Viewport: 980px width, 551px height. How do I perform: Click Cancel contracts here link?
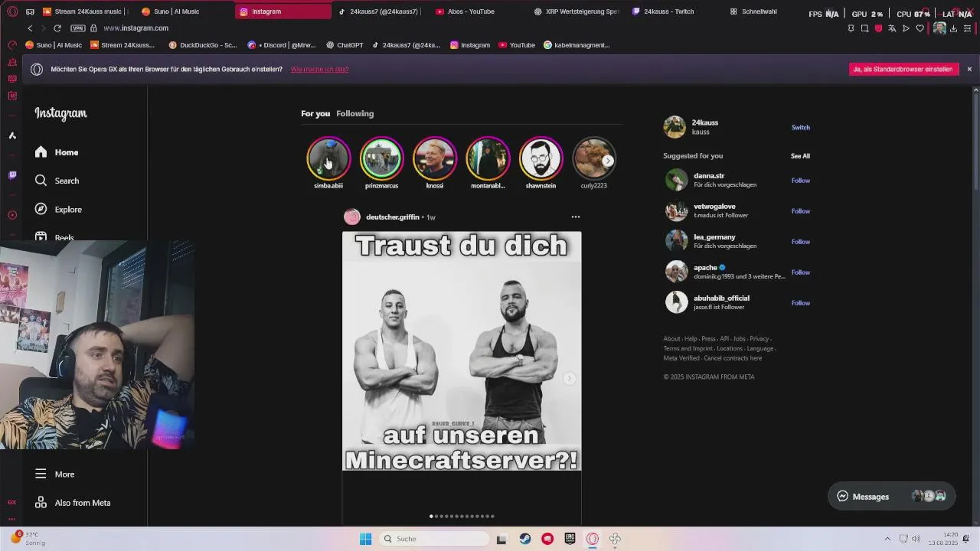pyautogui.click(x=733, y=358)
